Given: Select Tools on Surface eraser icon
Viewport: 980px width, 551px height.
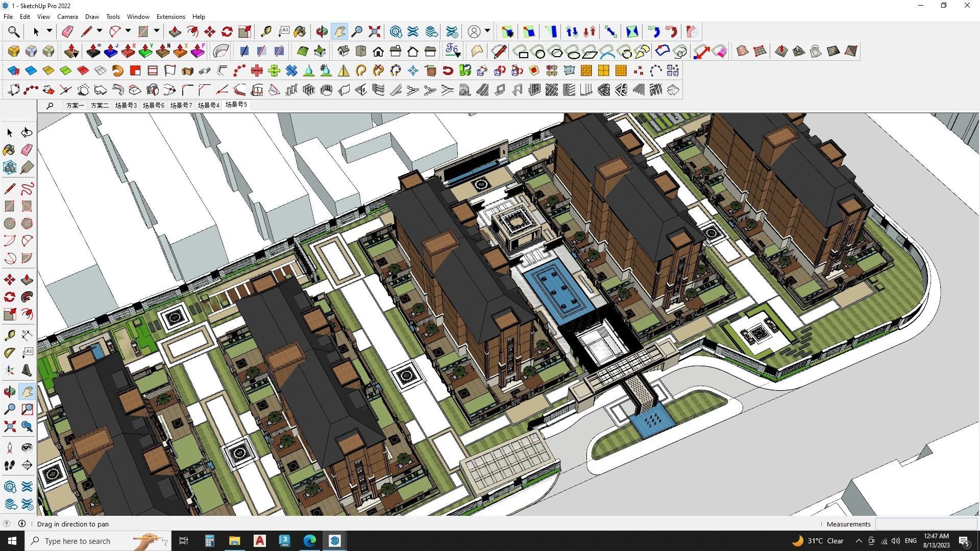Looking at the screenshot, I should 720,51.
